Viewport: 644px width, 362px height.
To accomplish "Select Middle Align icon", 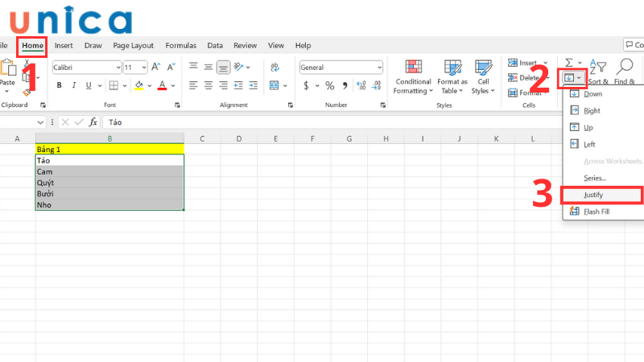I will click(208, 67).
